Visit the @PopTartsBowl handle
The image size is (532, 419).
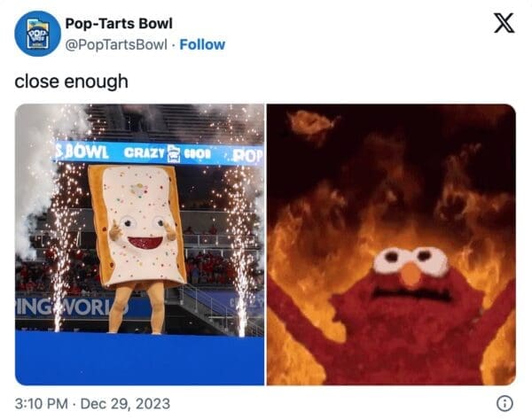pos(116,44)
